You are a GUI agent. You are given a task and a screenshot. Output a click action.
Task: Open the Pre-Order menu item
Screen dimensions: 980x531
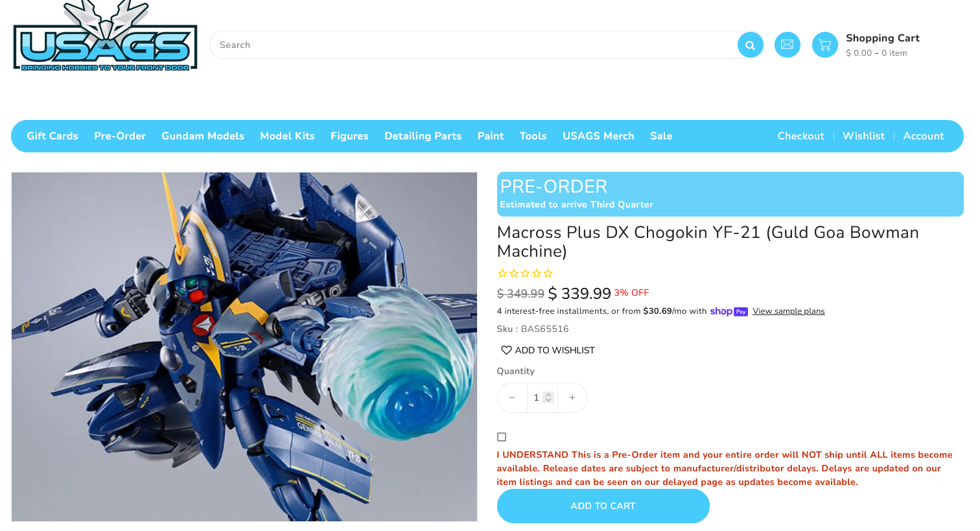click(x=120, y=136)
